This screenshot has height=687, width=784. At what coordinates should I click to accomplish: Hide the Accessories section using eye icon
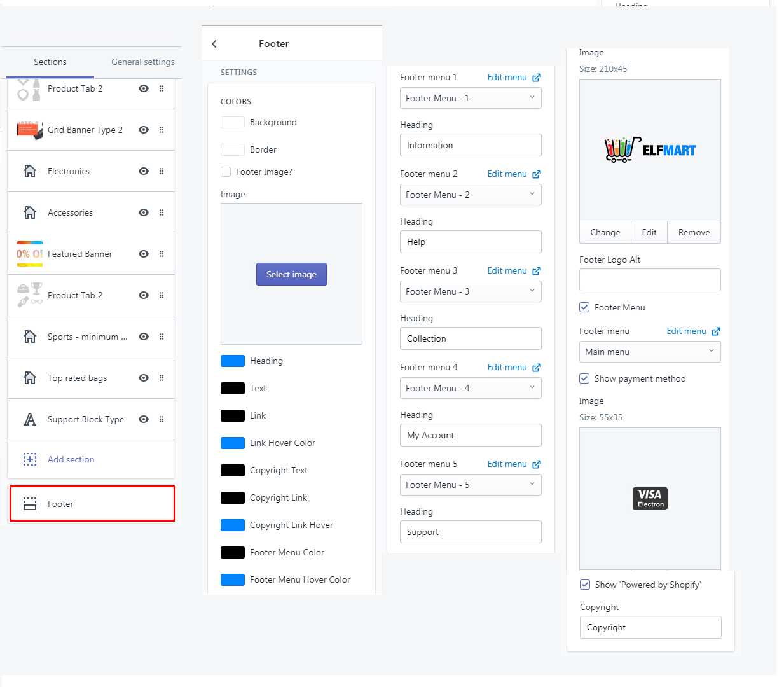tap(144, 212)
